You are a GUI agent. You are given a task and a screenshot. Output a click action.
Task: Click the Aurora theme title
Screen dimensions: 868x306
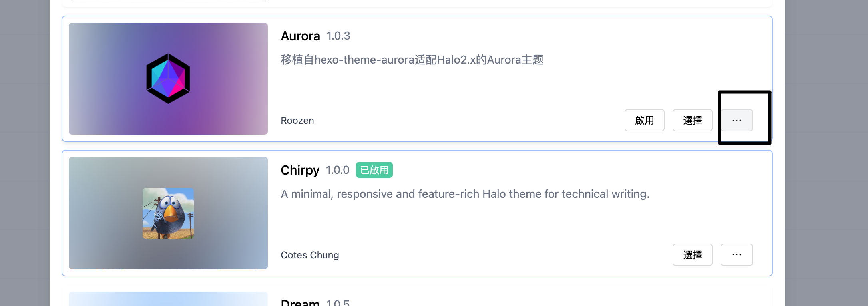pyautogui.click(x=300, y=36)
